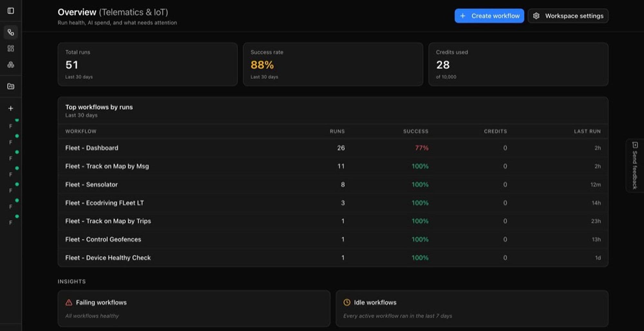Open Fleet - Track on Map by Trips

[x=333, y=221]
